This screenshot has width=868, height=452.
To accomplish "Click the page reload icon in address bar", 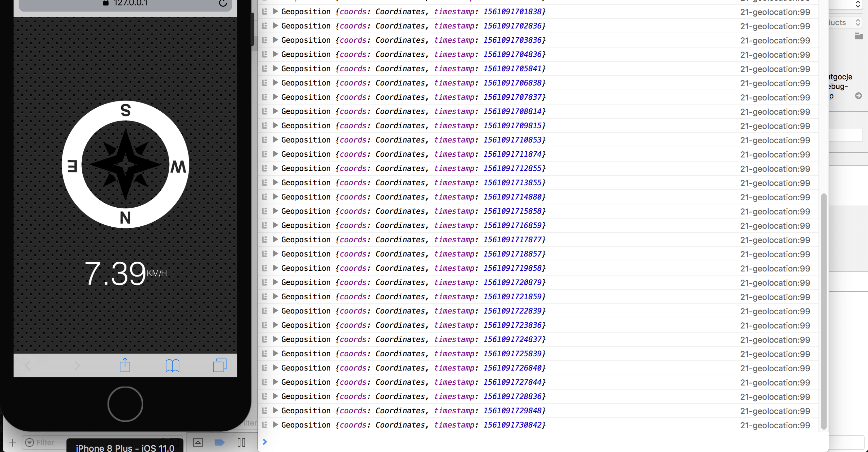I will [x=223, y=3].
